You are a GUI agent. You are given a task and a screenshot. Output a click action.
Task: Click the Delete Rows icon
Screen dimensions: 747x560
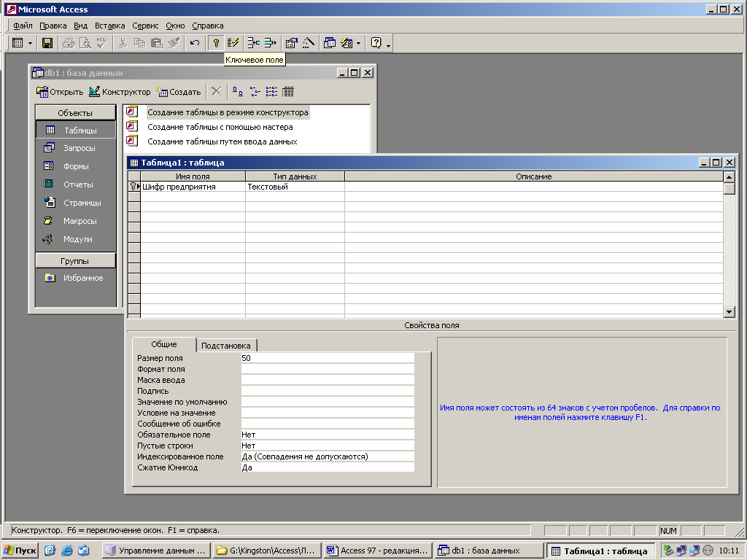coord(270,43)
